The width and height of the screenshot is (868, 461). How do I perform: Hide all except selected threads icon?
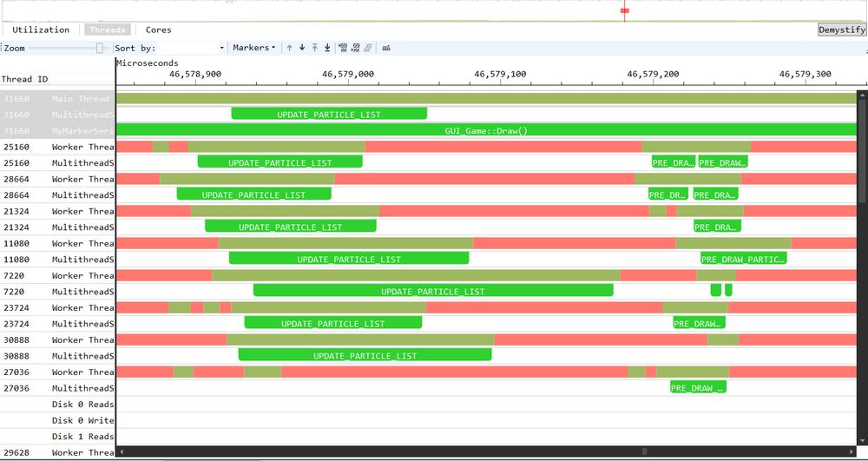[355, 48]
